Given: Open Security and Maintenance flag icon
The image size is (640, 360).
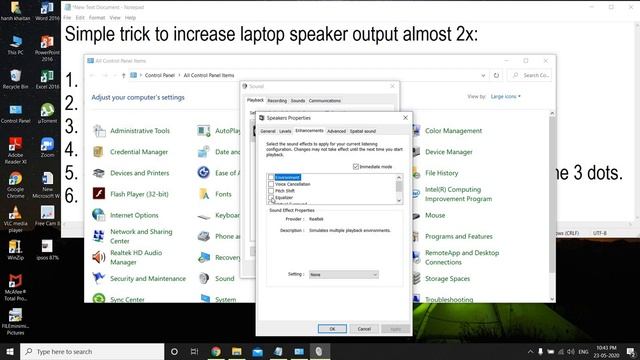Looking at the screenshot, I should pyautogui.click(x=98, y=278).
